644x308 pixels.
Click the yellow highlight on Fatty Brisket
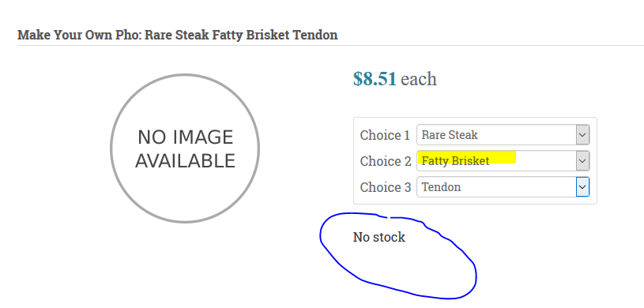pyautogui.click(x=467, y=157)
